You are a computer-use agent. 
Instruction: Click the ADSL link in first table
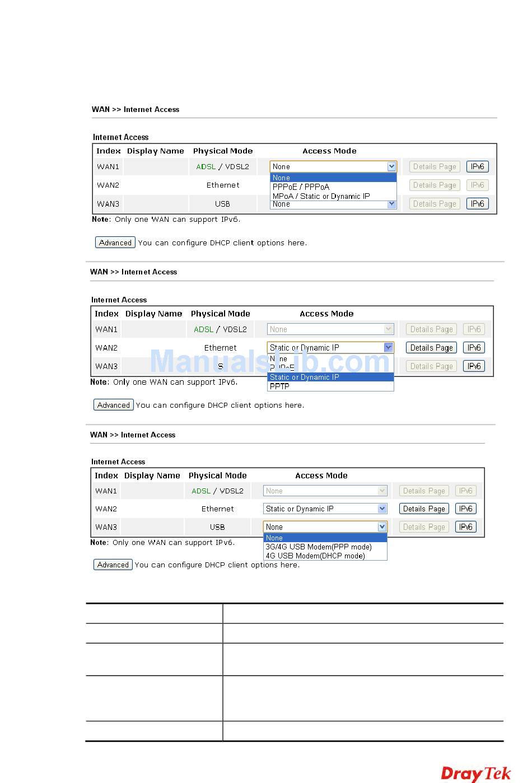(x=206, y=166)
